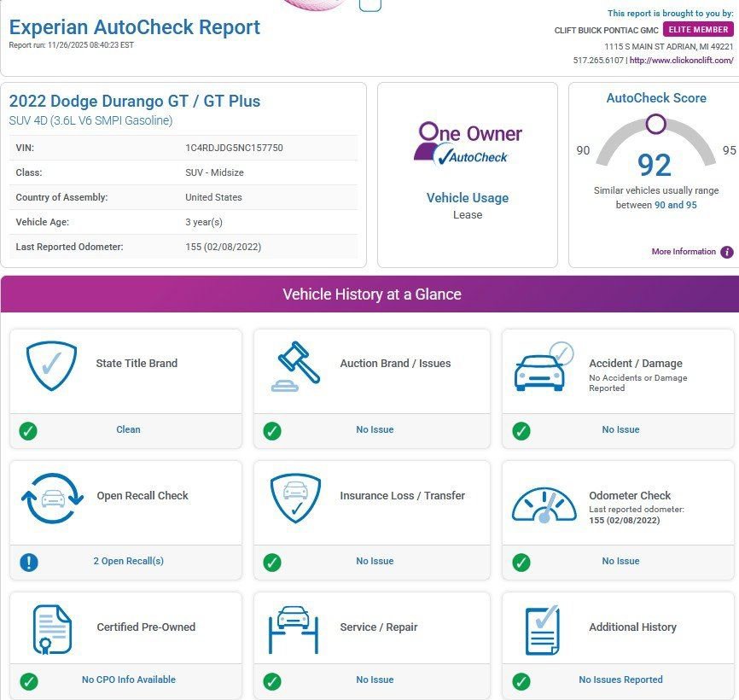Click the More Information link
The width and height of the screenshot is (739, 700).
[x=684, y=252]
